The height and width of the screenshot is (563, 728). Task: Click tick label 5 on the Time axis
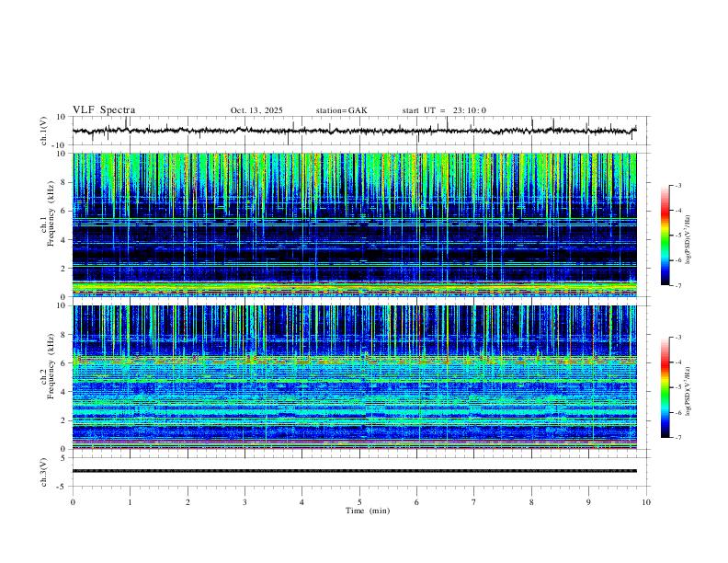pyautogui.click(x=359, y=502)
